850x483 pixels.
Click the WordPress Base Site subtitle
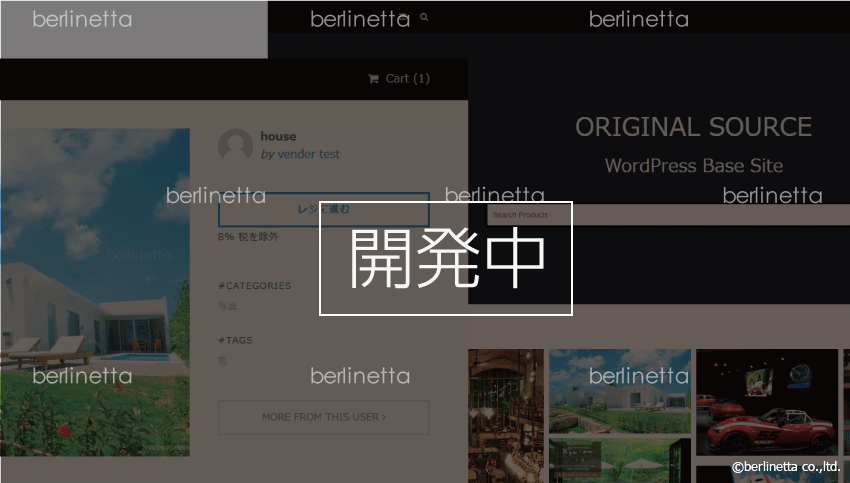[694, 165]
